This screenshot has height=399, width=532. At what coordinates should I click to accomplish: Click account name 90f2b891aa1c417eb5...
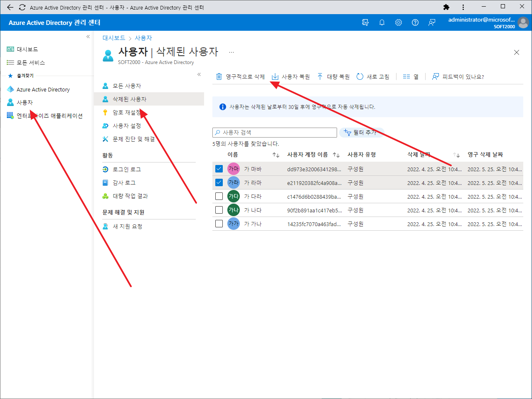[315, 210]
